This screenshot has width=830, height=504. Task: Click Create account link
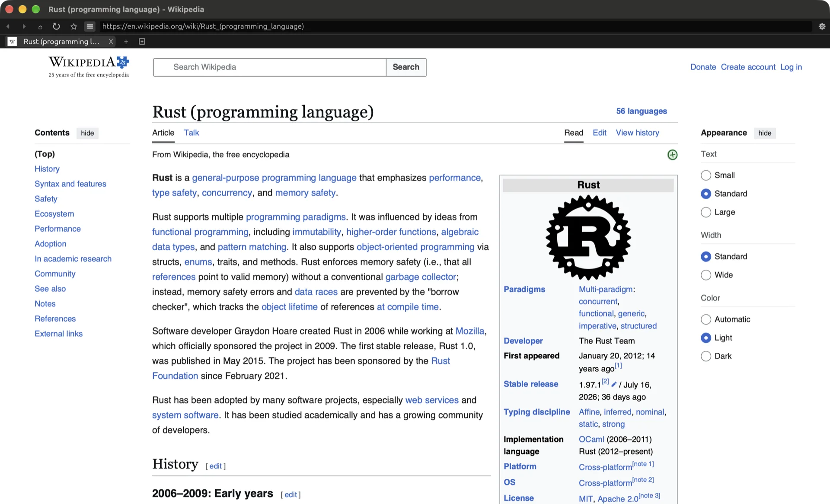click(748, 67)
